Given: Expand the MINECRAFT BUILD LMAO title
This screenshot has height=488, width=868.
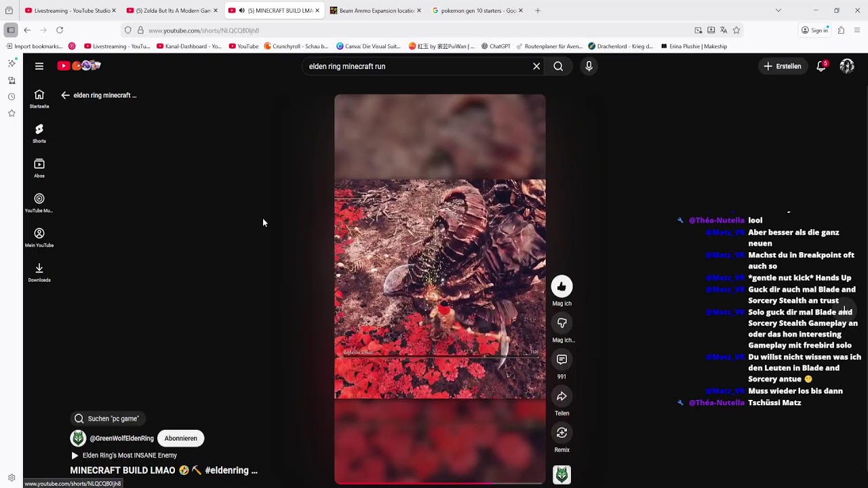Looking at the screenshot, I should pyautogui.click(x=164, y=470).
